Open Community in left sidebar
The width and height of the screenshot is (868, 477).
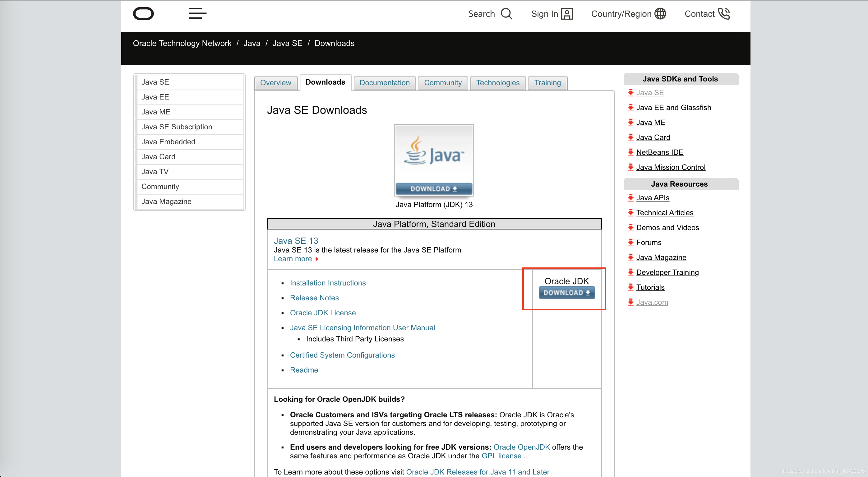point(189,187)
